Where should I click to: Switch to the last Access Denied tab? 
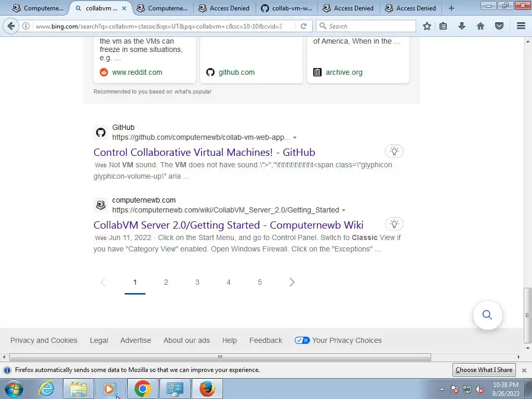tap(410, 8)
